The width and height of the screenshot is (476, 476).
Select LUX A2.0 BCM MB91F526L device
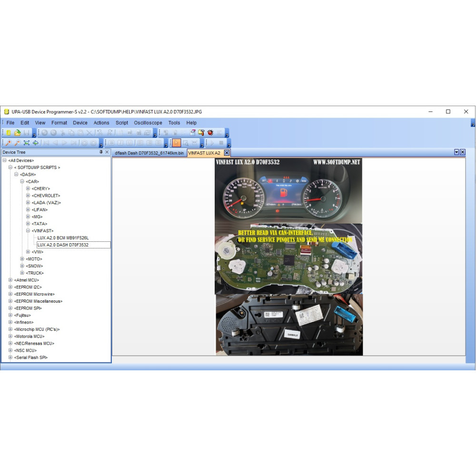coord(63,238)
